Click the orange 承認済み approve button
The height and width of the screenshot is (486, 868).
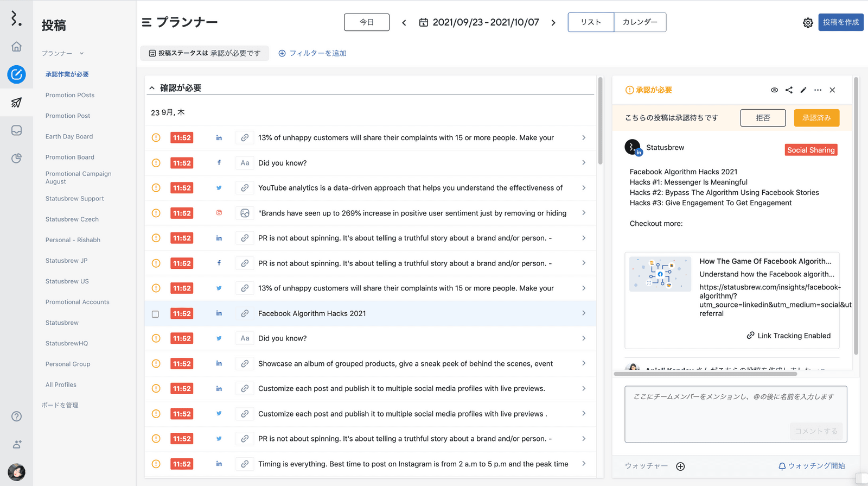[x=816, y=118]
